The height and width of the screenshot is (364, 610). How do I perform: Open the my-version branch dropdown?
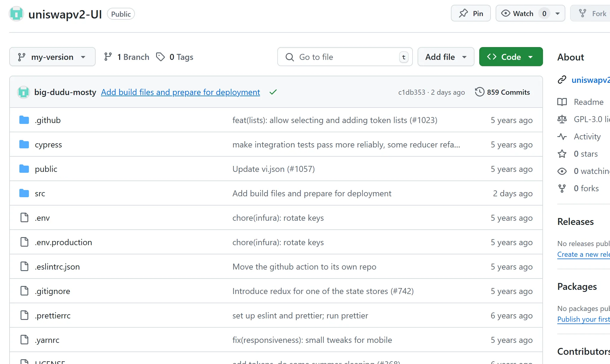click(52, 57)
